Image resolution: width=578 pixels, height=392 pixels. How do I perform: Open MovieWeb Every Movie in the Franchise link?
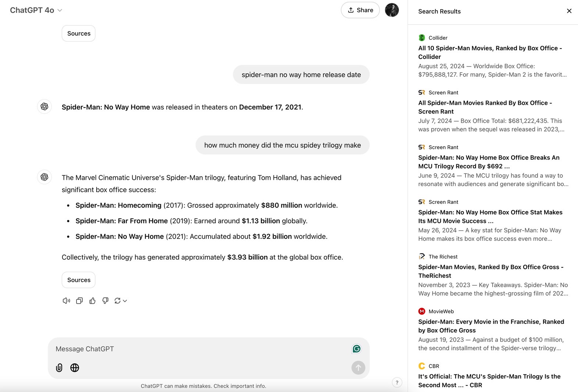(x=491, y=326)
